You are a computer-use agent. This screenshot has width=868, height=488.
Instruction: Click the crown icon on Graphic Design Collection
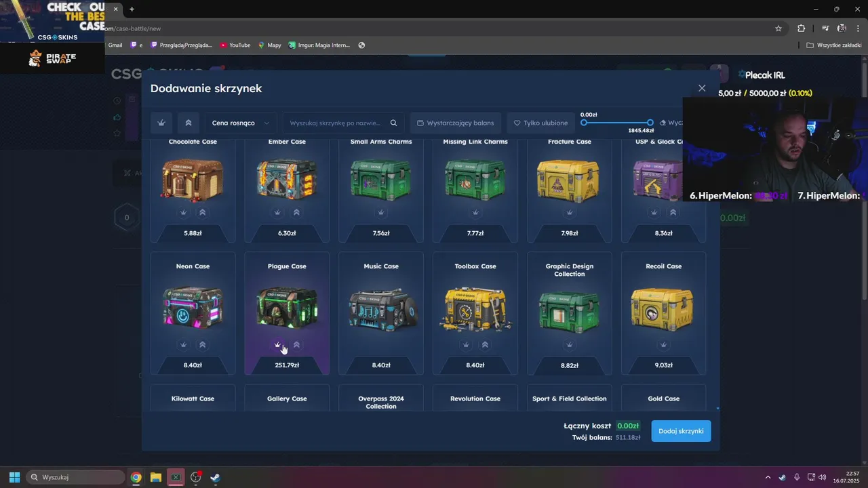point(570,344)
